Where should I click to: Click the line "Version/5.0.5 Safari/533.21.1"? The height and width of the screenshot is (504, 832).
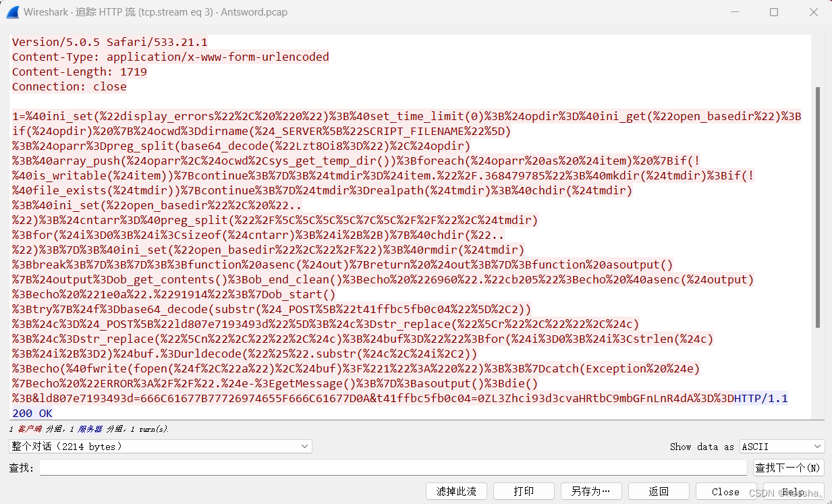[110, 42]
